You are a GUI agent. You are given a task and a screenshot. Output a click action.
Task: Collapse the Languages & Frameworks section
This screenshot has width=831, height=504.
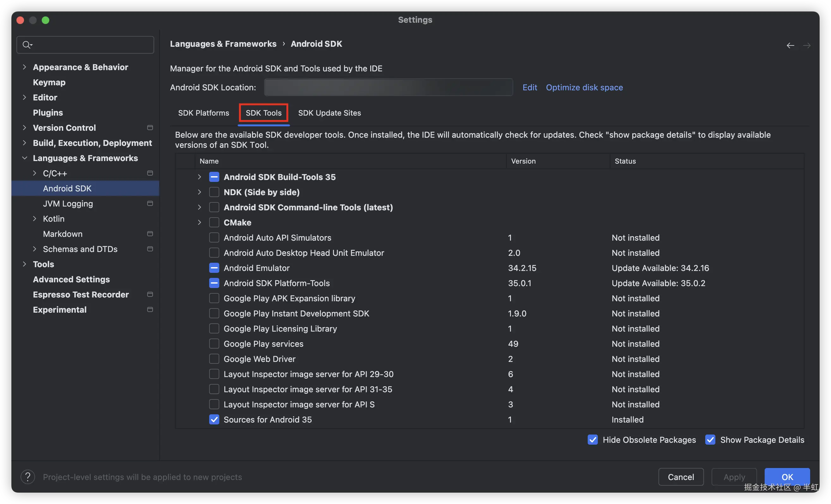25,158
